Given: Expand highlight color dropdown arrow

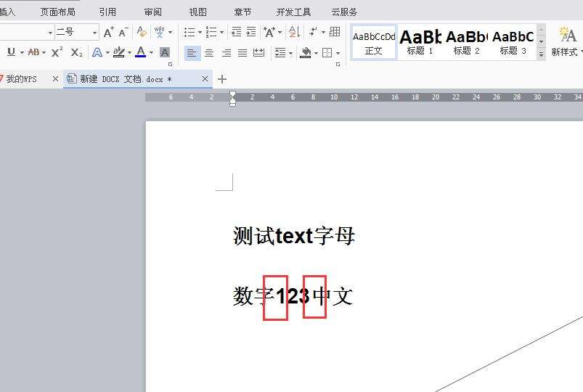Looking at the screenshot, I should pos(129,53).
